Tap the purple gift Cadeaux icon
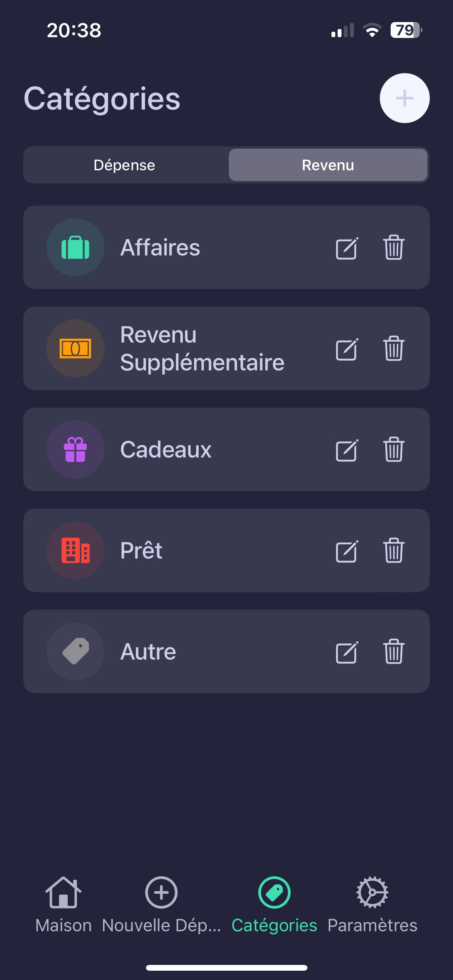The width and height of the screenshot is (453, 980). 75,449
